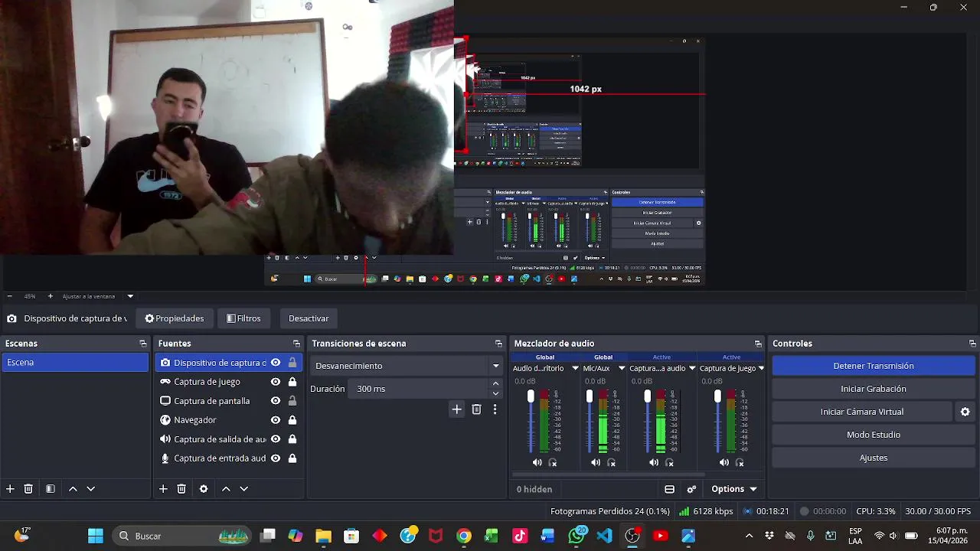Open Audio del escritorio channel menu arrow
The width and height of the screenshot is (980, 551).
[x=575, y=368]
